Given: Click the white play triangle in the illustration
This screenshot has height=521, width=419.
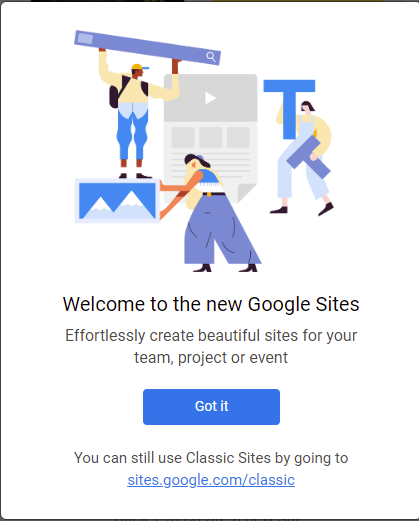Looking at the screenshot, I should click(x=210, y=98).
